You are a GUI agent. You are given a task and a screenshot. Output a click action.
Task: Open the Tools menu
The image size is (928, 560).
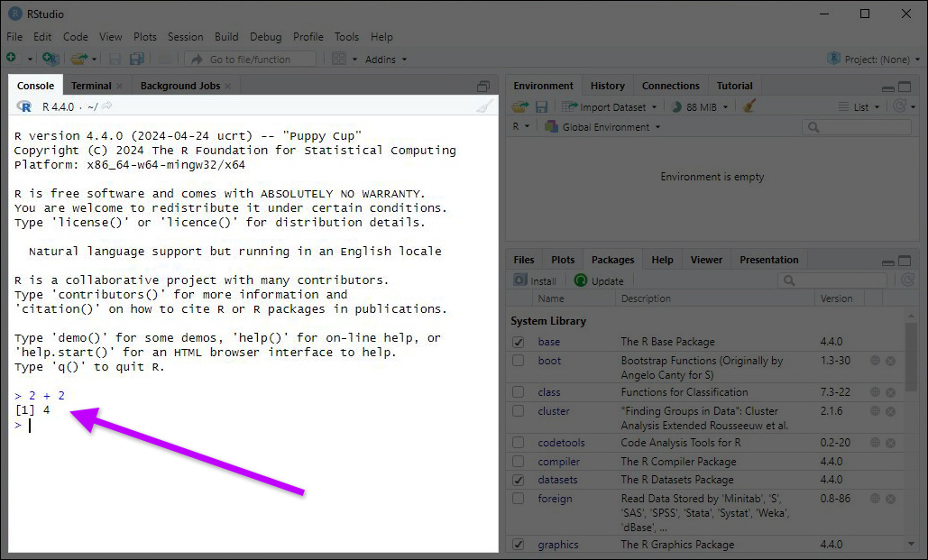click(x=346, y=37)
